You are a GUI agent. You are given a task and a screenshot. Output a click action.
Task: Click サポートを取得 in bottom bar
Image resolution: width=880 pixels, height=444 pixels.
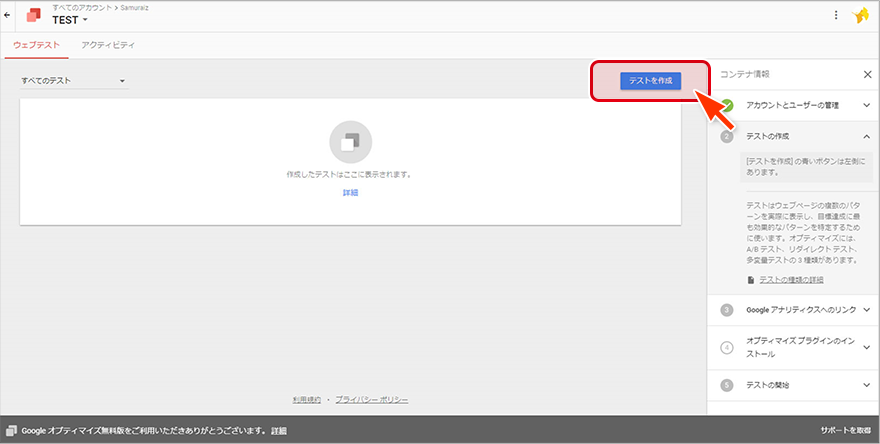coord(845,431)
